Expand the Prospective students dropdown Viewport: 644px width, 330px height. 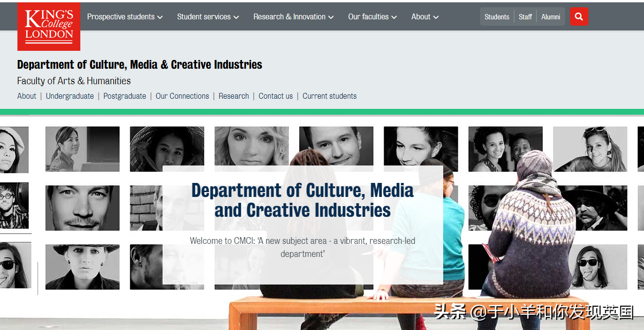(x=125, y=17)
